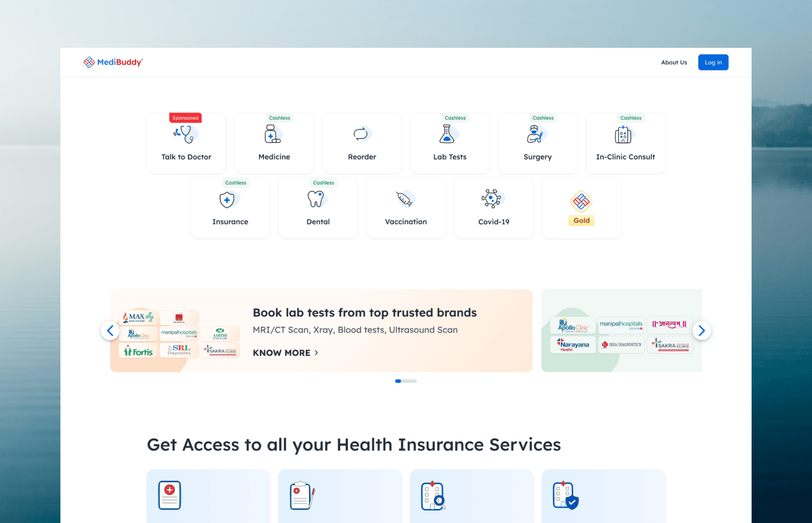Image resolution: width=812 pixels, height=523 pixels.
Task: Open Apollo Clinic partner banner card
Action: 572,325
